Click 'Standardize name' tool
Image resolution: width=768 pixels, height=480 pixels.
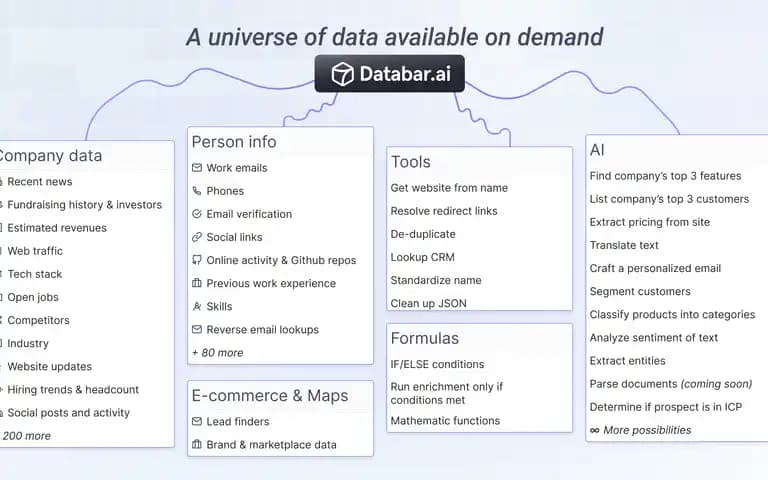(x=436, y=280)
